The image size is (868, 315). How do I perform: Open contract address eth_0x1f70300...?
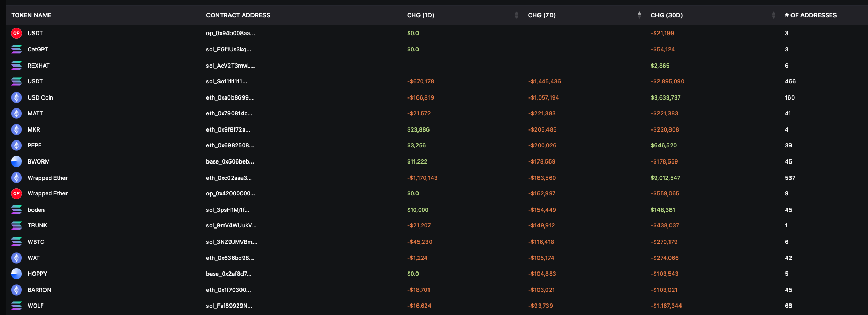coord(228,290)
